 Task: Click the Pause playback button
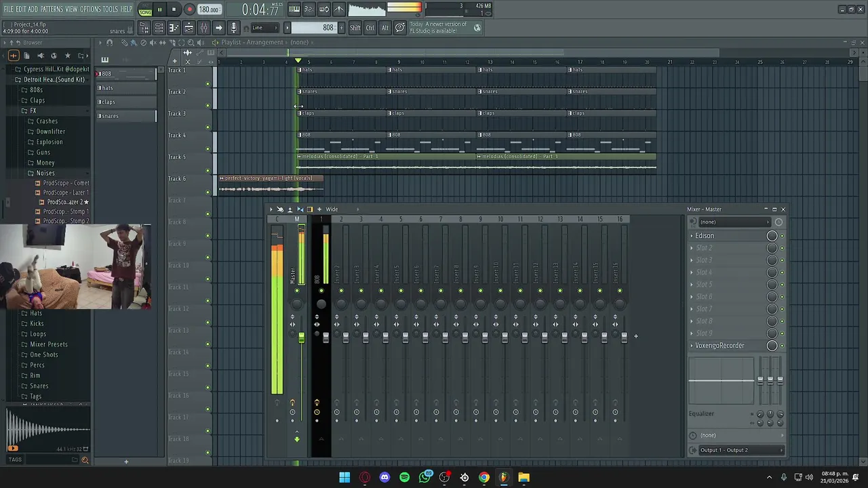[x=159, y=9]
